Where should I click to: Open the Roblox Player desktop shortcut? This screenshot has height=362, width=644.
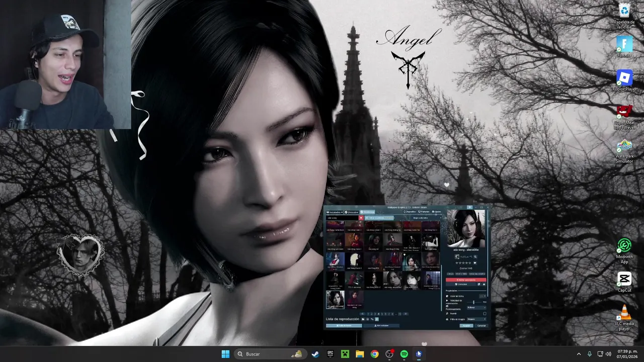[x=624, y=80]
